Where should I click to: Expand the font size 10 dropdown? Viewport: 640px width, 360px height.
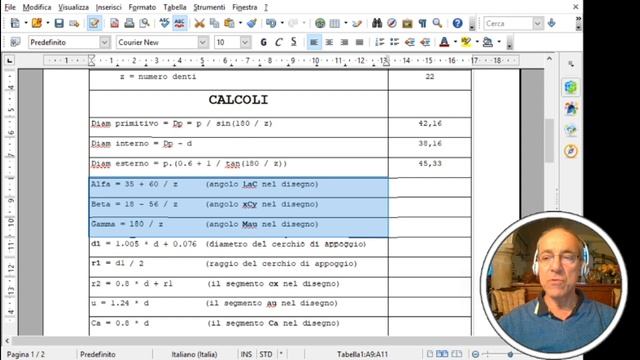(245, 42)
